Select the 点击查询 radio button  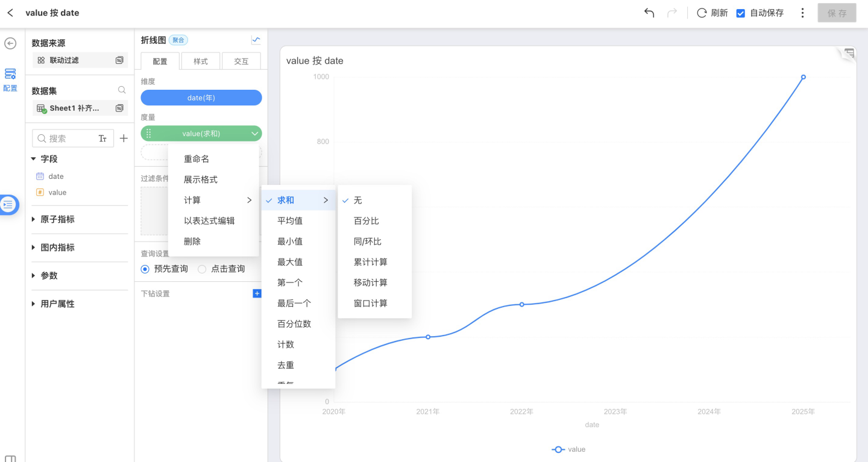click(202, 269)
